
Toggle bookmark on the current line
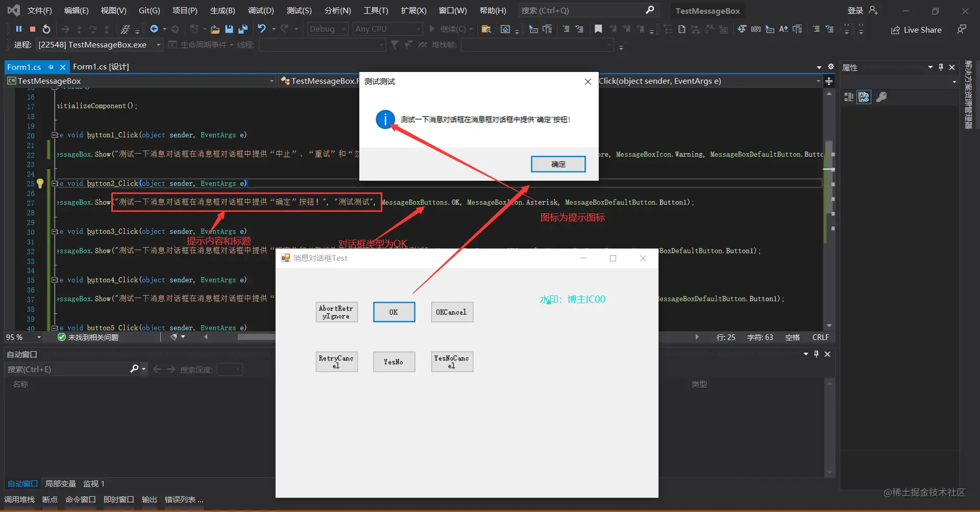click(598, 29)
